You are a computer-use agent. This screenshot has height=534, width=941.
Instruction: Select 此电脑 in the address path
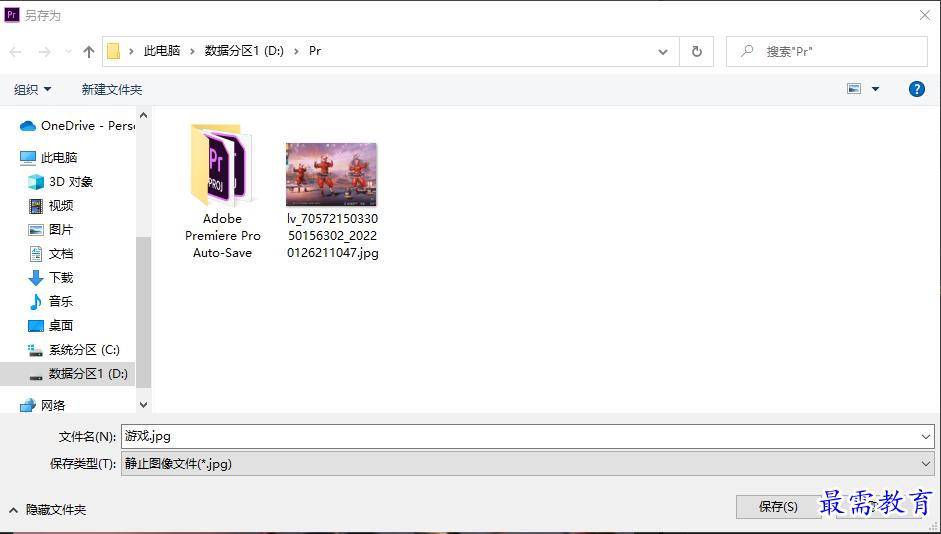(162, 51)
